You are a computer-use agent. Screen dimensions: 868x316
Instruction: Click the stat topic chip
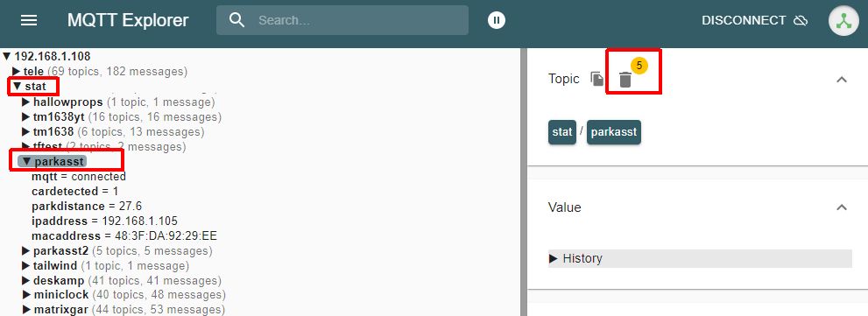(561, 132)
